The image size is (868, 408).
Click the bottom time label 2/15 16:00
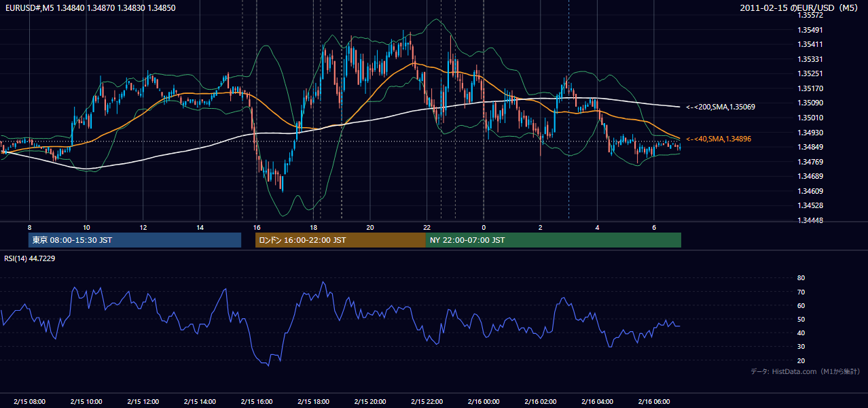(x=257, y=402)
